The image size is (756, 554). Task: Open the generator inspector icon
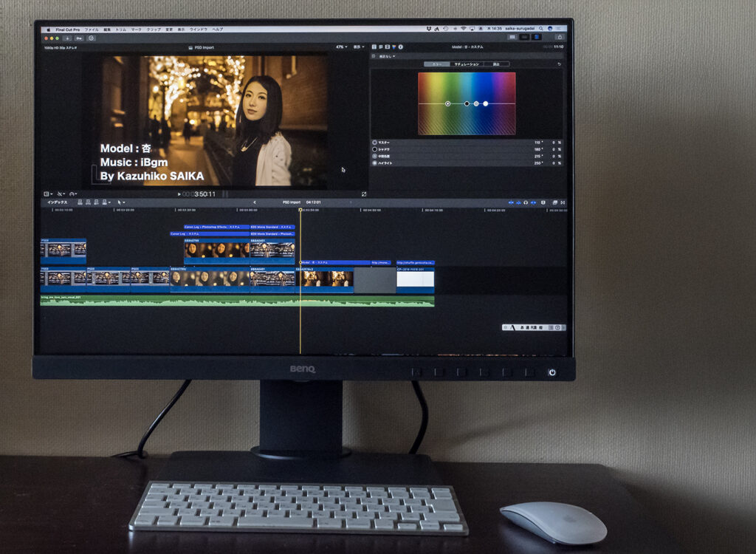coord(380,47)
